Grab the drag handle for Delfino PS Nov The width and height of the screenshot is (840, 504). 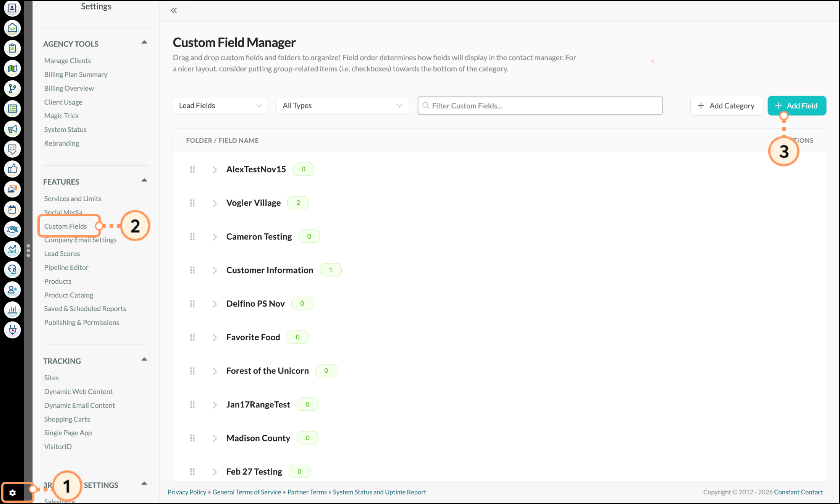tap(192, 304)
